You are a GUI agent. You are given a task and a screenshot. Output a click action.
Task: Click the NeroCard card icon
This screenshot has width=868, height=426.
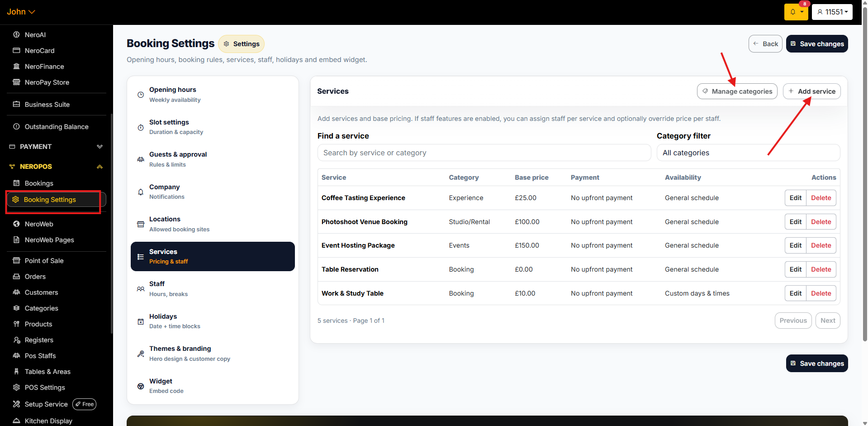pos(16,51)
